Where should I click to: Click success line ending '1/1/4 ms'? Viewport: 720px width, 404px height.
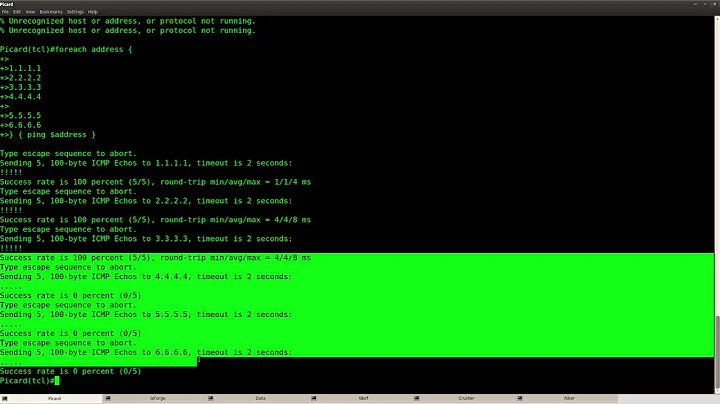[x=155, y=182]
